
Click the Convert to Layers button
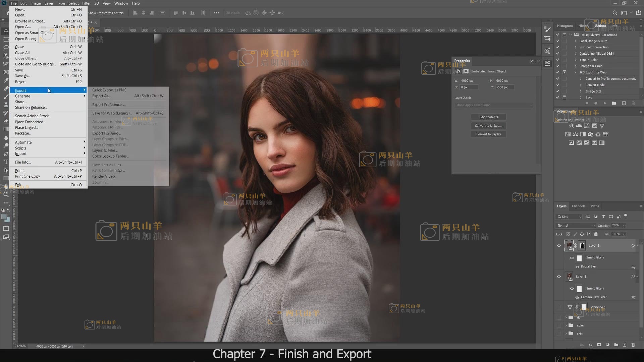click(x=488, y=134)
